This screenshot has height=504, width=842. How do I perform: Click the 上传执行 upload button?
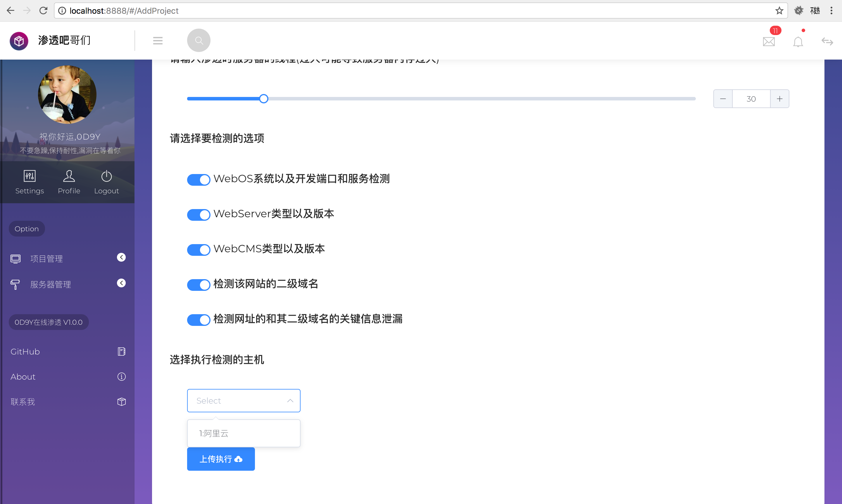coord(221,459)
